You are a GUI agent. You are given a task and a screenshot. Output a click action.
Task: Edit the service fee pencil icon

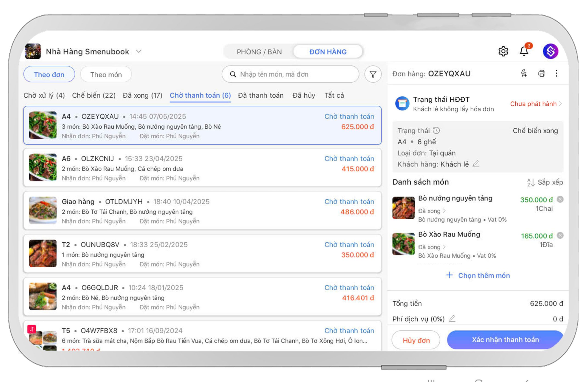(452, 319)
